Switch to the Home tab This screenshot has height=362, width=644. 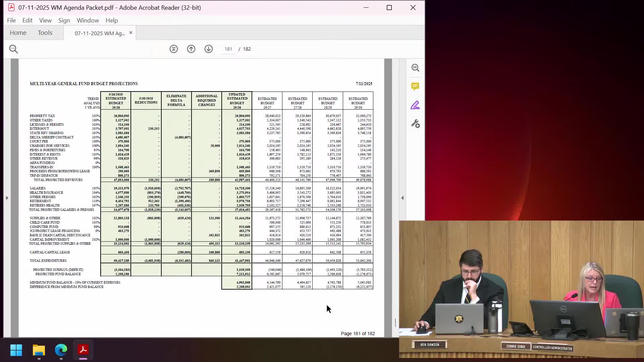click(18, 33)
